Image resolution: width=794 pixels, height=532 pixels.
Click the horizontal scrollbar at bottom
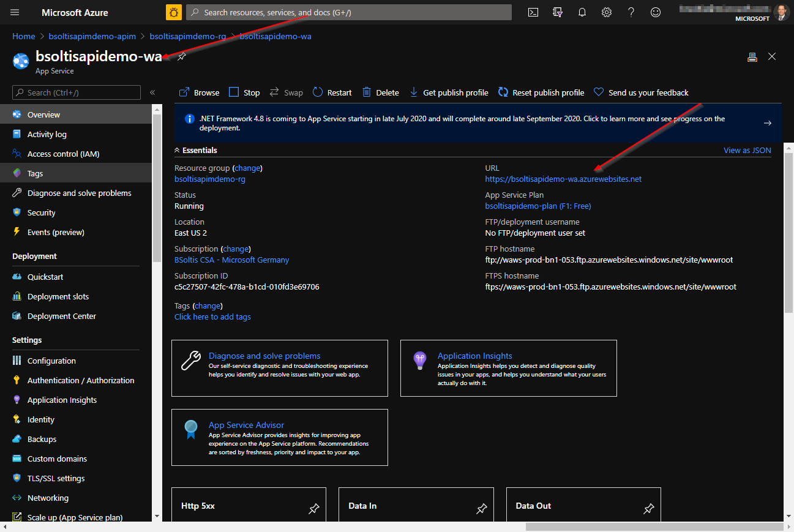click(654, 526)
